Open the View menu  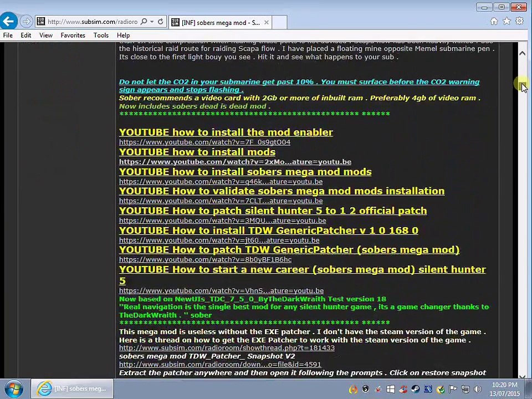click(x=46, y=35)
